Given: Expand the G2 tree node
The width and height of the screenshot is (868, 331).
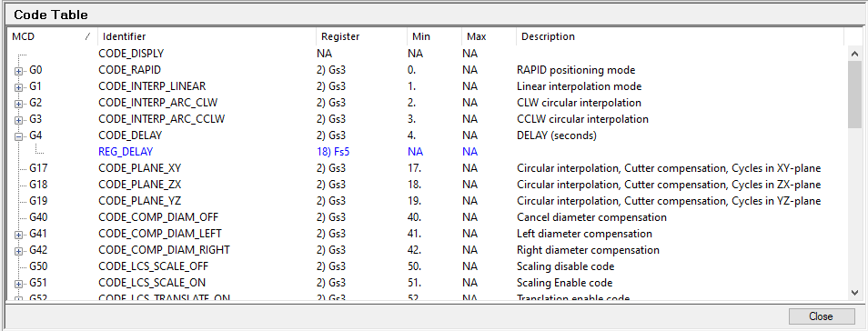Looking at the screenshot, I should point(18,104).
